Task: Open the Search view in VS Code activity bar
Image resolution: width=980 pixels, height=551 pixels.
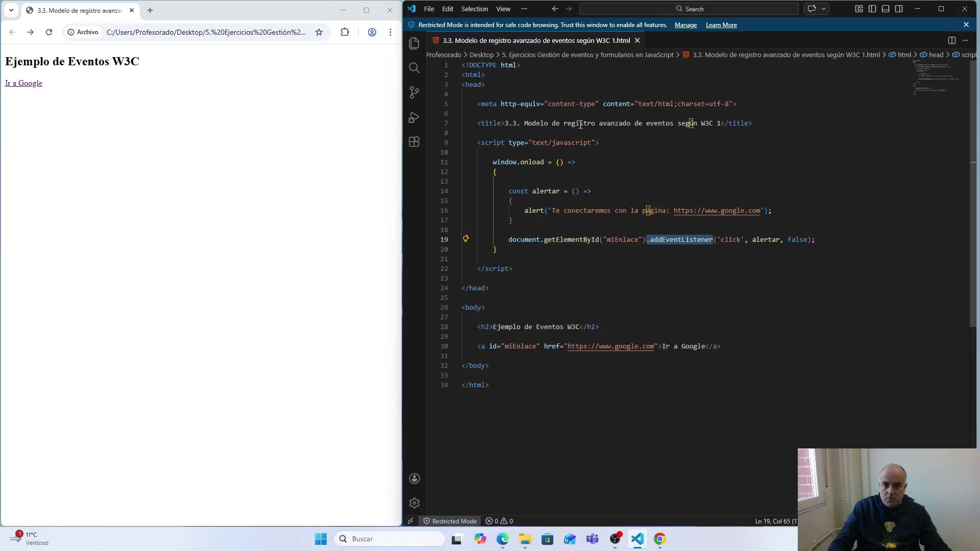Action: click(414, 68)
